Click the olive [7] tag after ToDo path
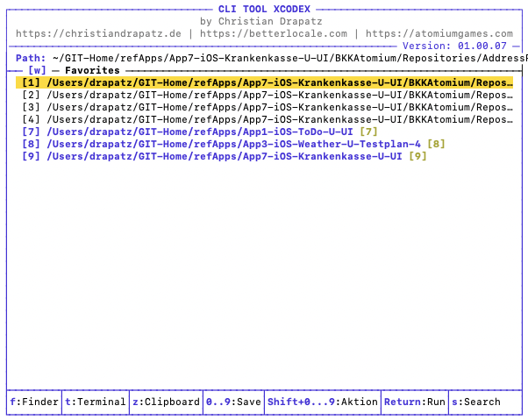The width and height of the screenshot is (528, 420). tap(368, 132)
